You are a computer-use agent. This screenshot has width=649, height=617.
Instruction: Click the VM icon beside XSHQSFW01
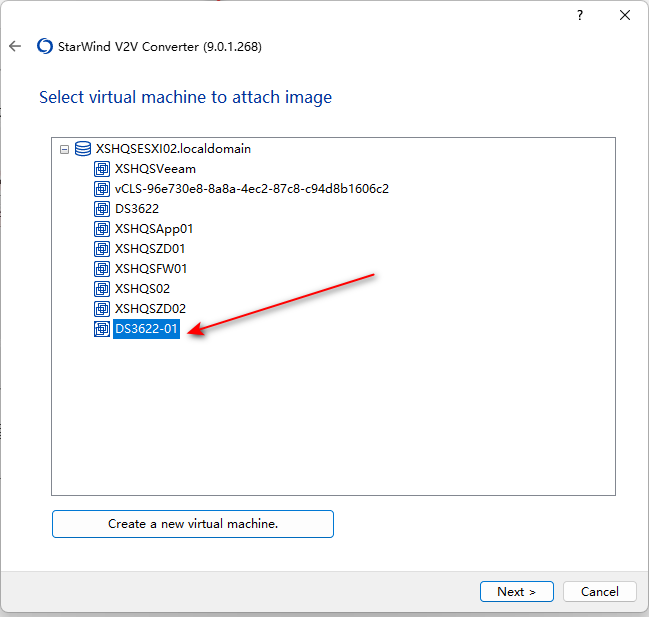(x=102, y=269)
